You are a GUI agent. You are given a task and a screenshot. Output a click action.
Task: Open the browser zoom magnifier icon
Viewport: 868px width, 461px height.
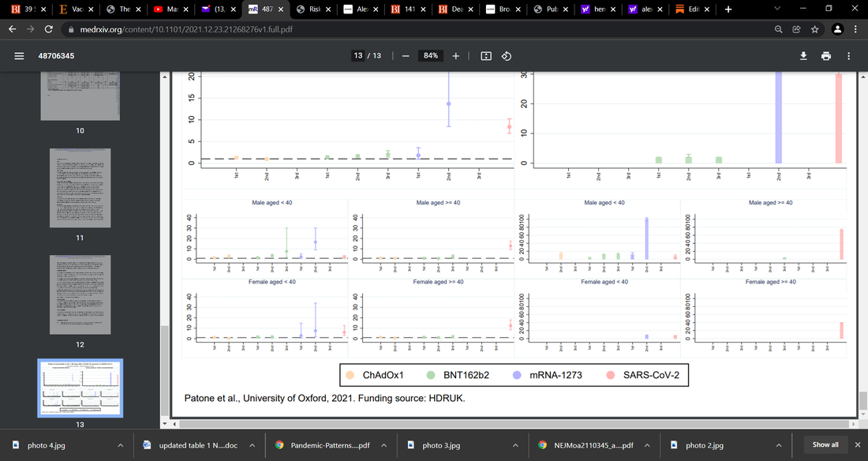pyautogui.click(x=778, y=29)
